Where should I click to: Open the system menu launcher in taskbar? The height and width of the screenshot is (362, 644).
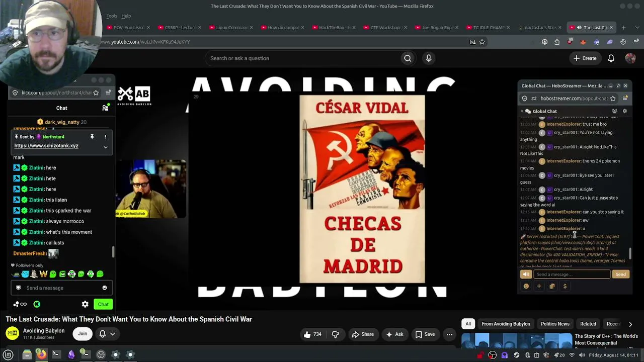[x=8, y=354]
